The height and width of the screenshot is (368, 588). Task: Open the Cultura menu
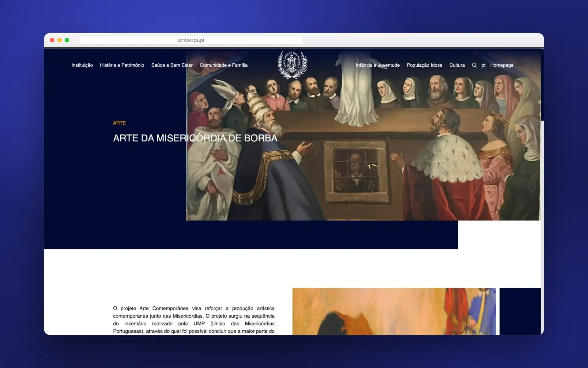coord(457,65)
